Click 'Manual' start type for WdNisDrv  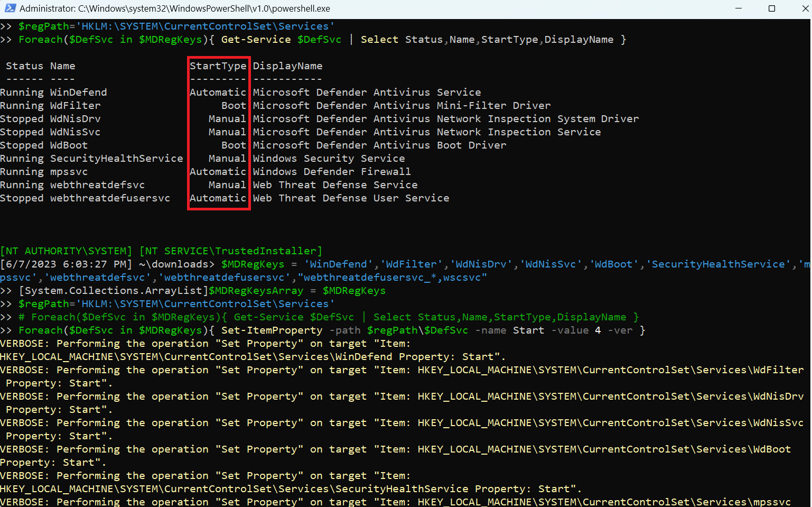pos(228,119)
